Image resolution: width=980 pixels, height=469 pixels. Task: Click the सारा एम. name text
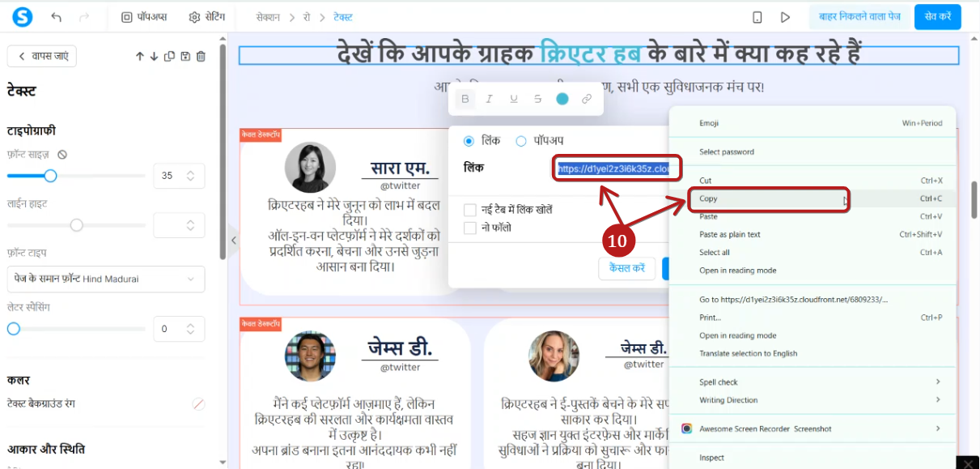(x=400, y=168)
